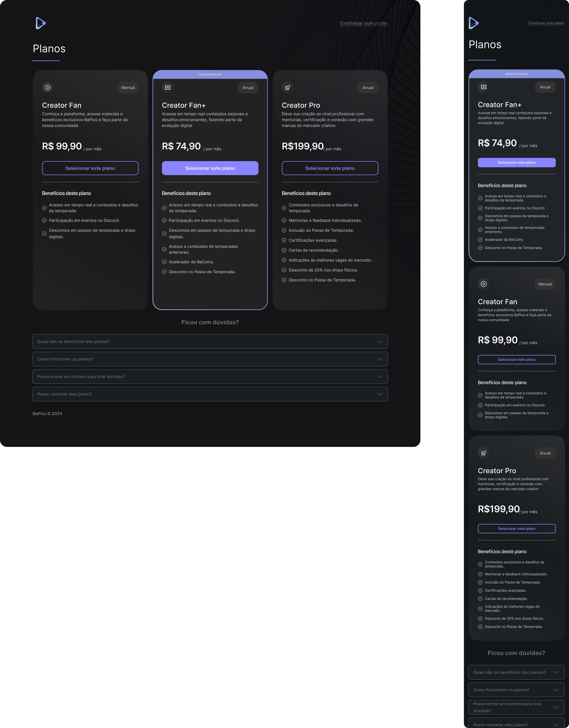Select the Creator Fan plan button on desktop
This screenshot has width=569, height=728.
[90, 168]
